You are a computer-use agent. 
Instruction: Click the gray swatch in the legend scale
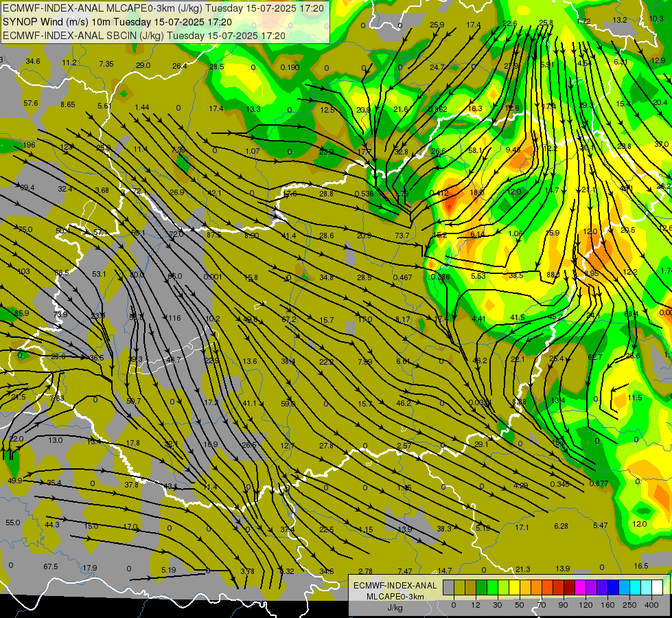point(448,588)
